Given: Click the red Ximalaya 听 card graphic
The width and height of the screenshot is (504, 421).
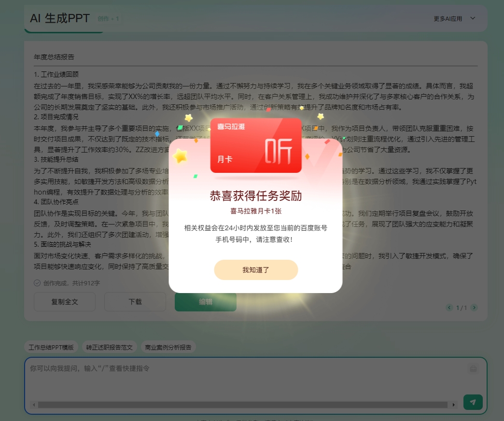Looking at the screenshot, I should coord(256,145).
